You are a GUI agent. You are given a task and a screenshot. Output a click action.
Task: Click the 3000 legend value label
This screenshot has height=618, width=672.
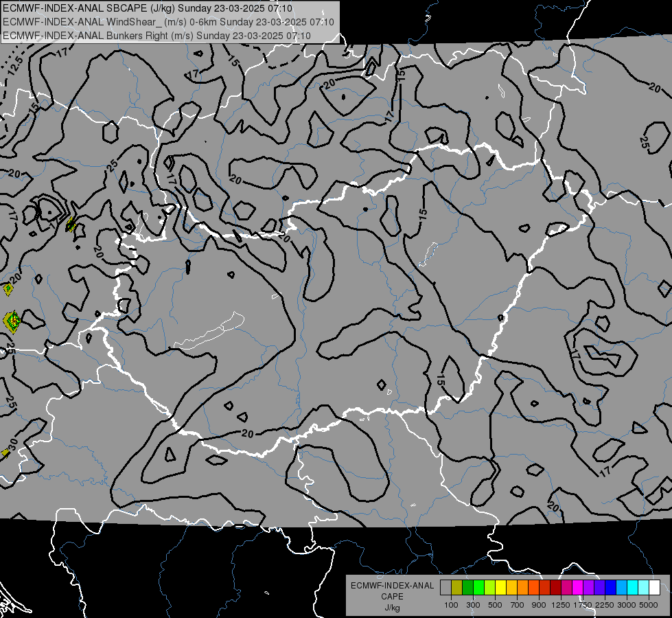627,605
